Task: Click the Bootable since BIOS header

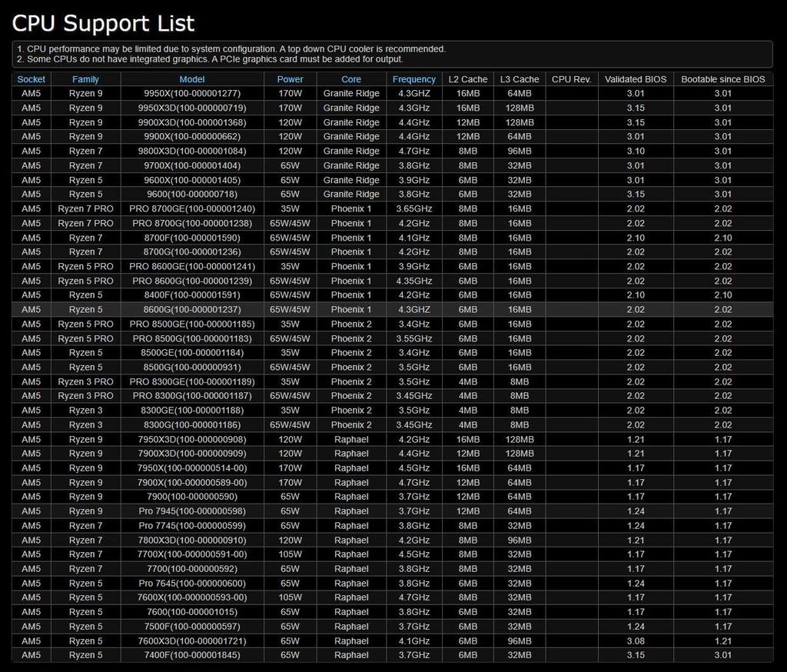Action: point(722,79)
